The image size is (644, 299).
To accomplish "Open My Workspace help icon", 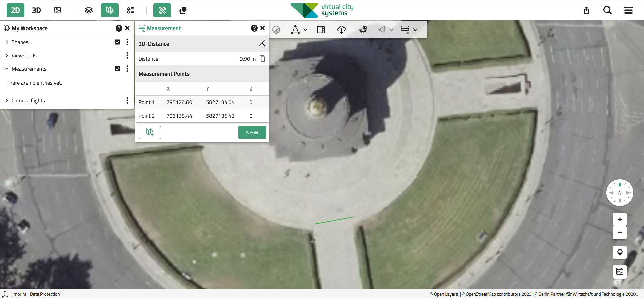I will coord(119,28).
